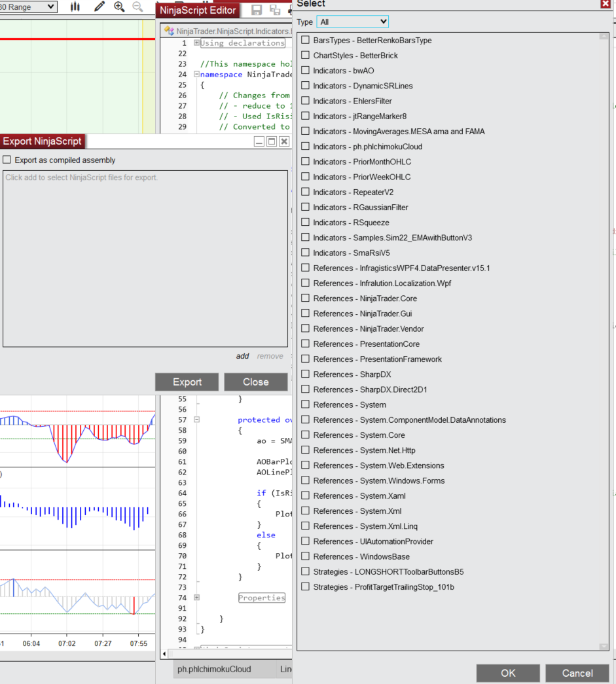Check References - System.Xml.Linq
616x684 pixels.
pos(306,526)
